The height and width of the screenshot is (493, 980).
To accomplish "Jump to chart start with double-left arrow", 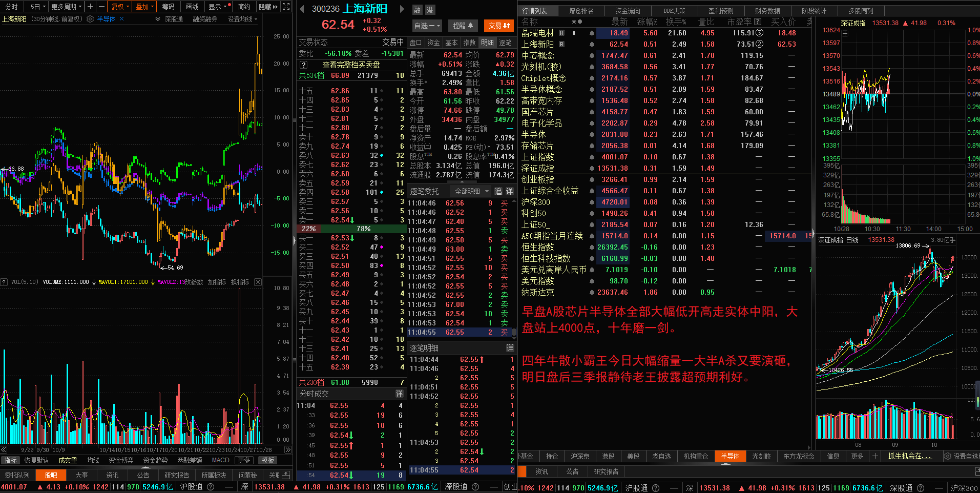I will click(x=4, y=450).
